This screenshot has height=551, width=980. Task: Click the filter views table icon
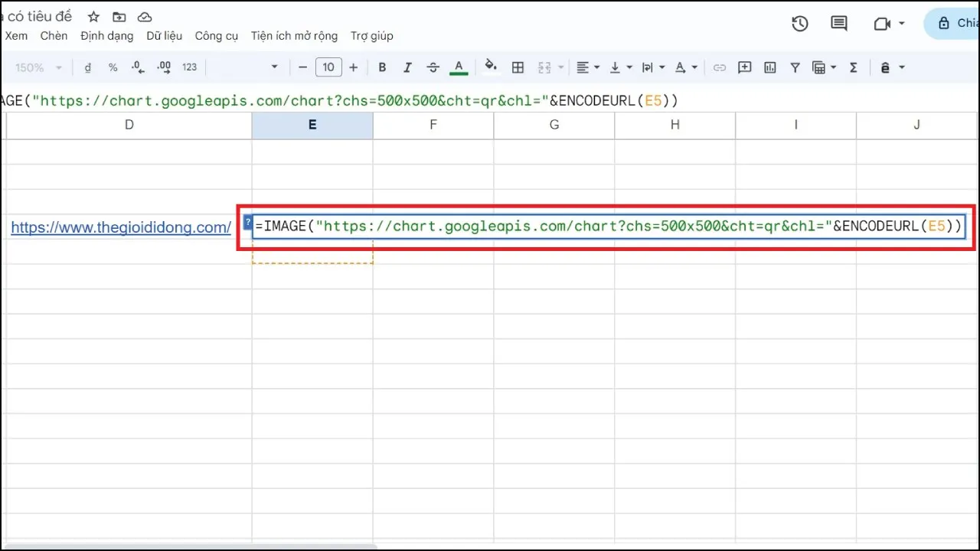coord(819,67)
